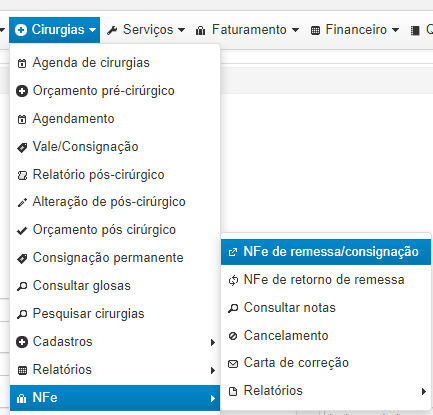Click the checkmark icon beside Orçamento pós cirúrgico

[x=22, y=230]
